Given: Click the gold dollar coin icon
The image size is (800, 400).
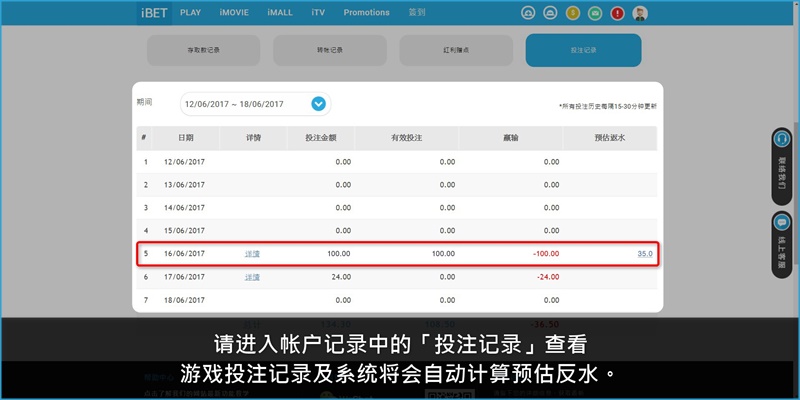Looking at the screenshot, I should [x=572, y=13].
